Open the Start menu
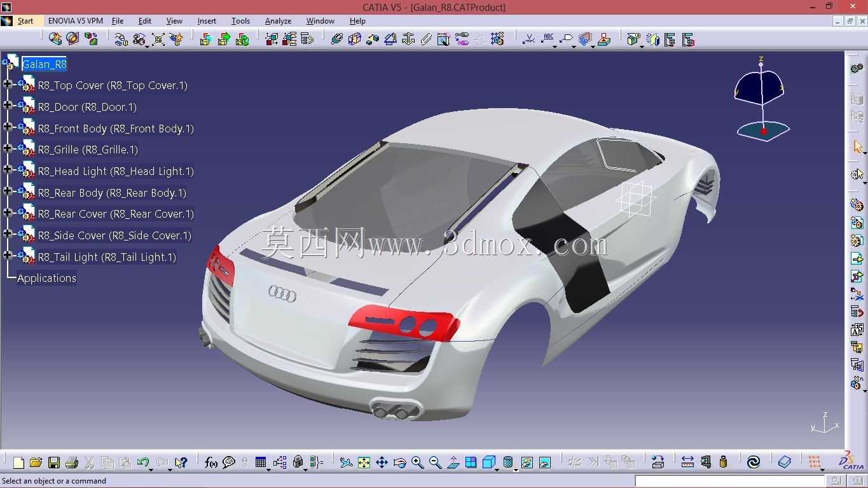 point(25,21)
